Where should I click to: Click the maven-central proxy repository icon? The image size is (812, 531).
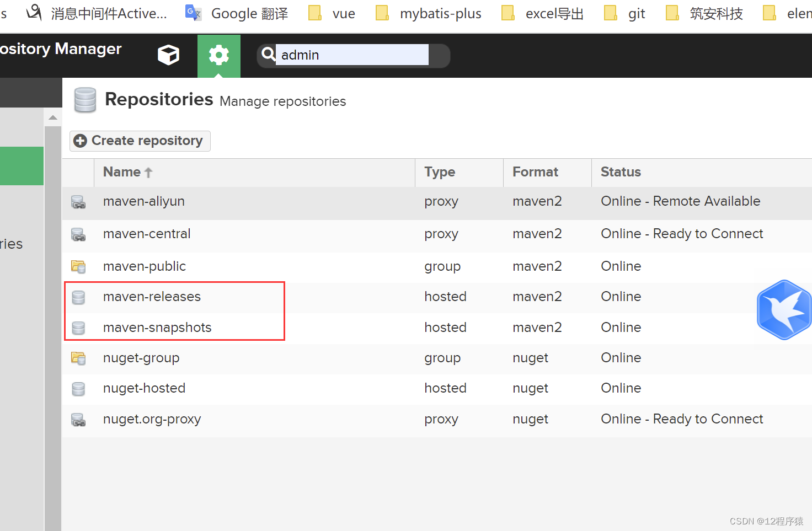[78, 234]
